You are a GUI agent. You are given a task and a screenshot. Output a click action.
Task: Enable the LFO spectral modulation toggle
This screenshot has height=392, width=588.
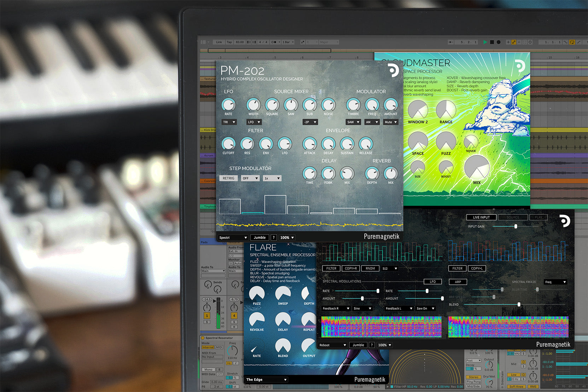click(433, 282)
